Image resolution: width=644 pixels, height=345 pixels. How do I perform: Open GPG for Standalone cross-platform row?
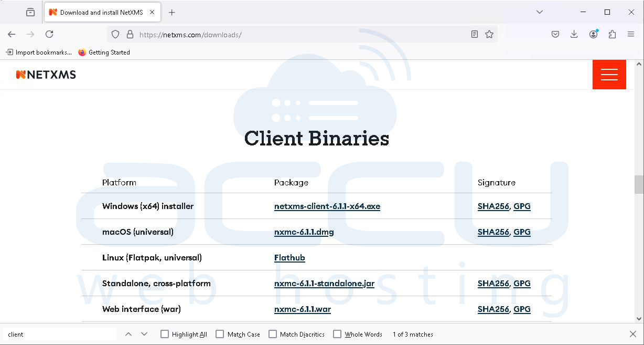pos(522,284)
